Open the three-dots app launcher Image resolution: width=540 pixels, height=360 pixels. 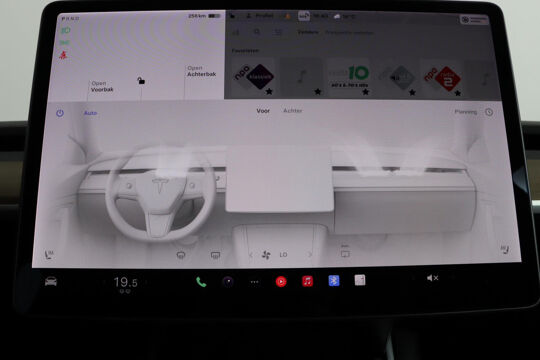coord(255,282)
